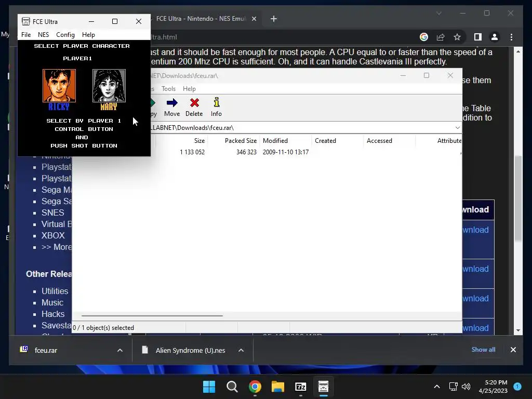Open the Hacks link
Screen dimensions: 532x399
click(53, 314)
